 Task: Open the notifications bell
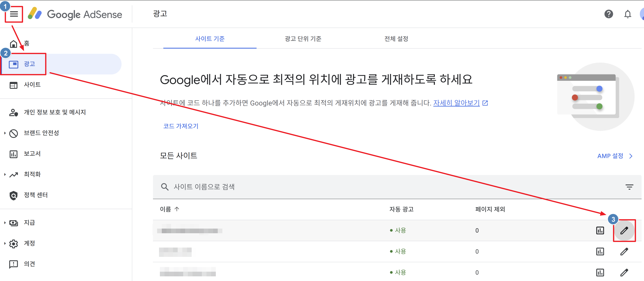(x=627, y=14)
